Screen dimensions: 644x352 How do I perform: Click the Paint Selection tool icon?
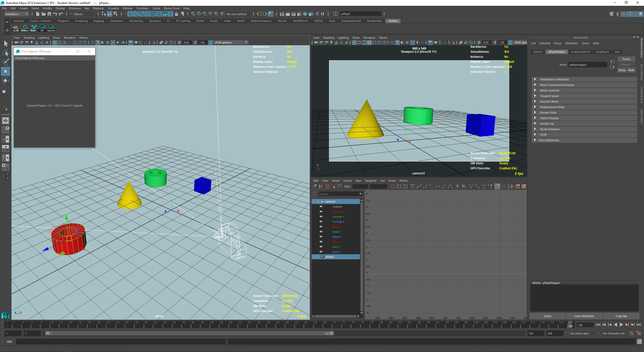coord(5,62)
